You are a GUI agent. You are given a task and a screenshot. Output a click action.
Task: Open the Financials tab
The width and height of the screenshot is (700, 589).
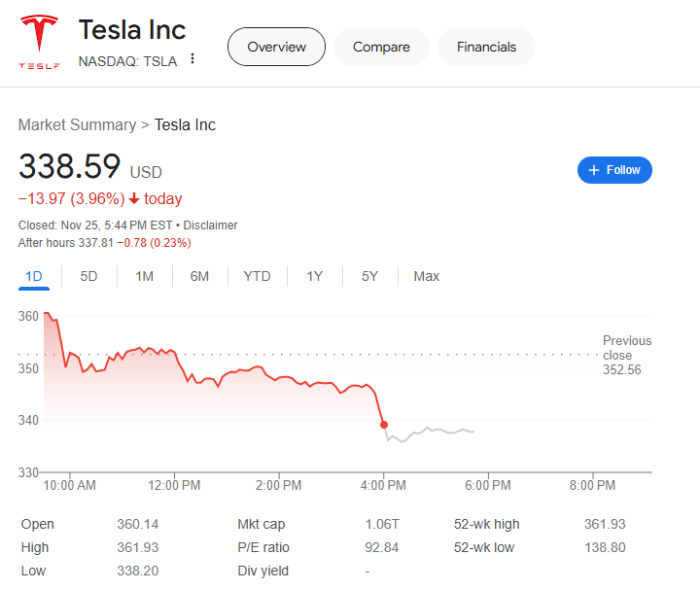click(x=486, y=47)
